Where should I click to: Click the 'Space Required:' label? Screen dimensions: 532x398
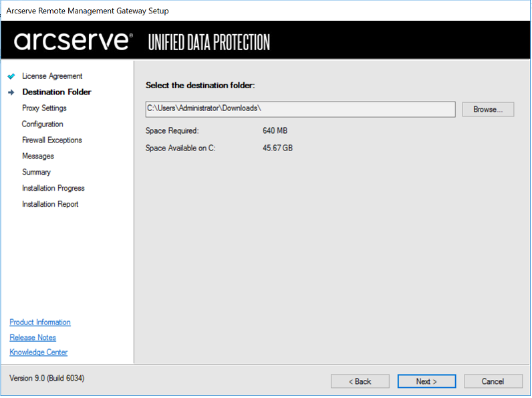tap(172, 130)
